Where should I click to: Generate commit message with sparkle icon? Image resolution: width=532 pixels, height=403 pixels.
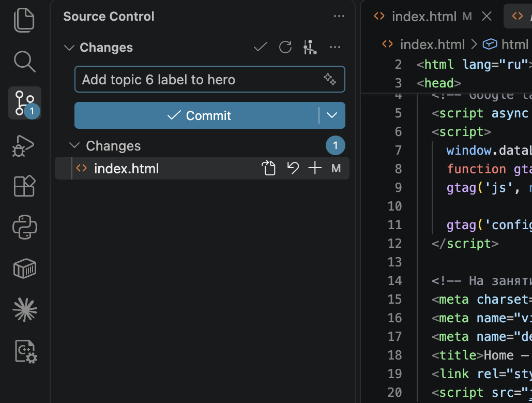(x=329, y=79)
